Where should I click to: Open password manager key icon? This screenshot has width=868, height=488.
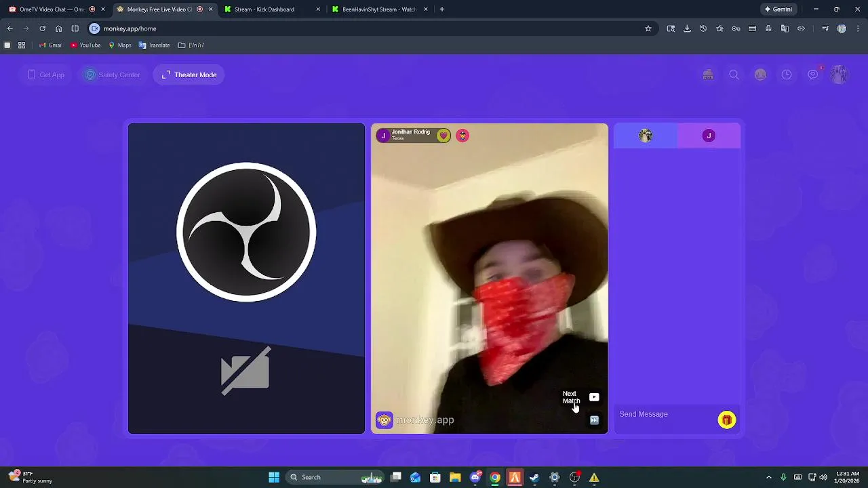(x=736, y=28)
